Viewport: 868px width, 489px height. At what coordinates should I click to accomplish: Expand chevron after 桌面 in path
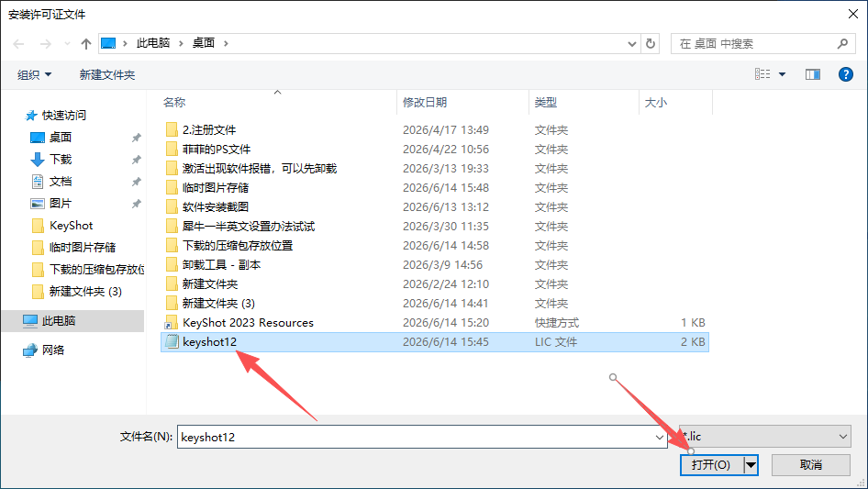(226, 43)
